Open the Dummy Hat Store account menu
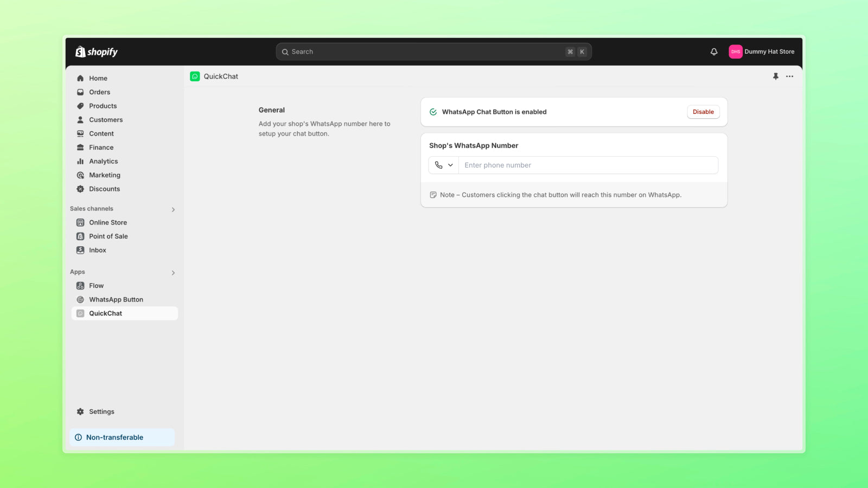Image resolution: width=868 pixels, height=488 pixels. point(770,52)
